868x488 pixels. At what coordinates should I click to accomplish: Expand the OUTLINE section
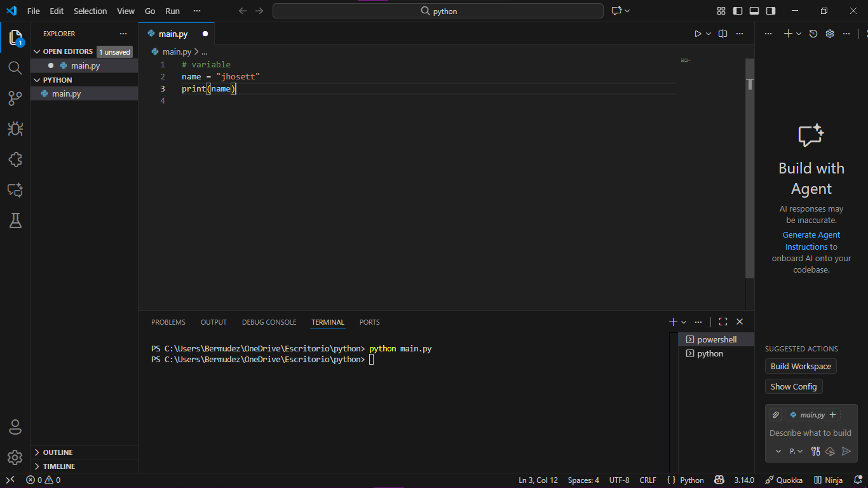57,452
